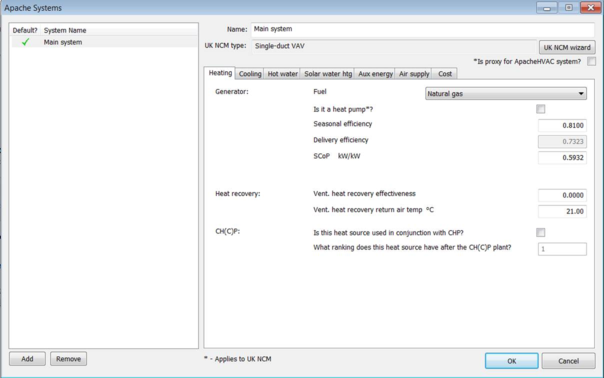Click the Delivery efficiency label

[x=341, y=140]
